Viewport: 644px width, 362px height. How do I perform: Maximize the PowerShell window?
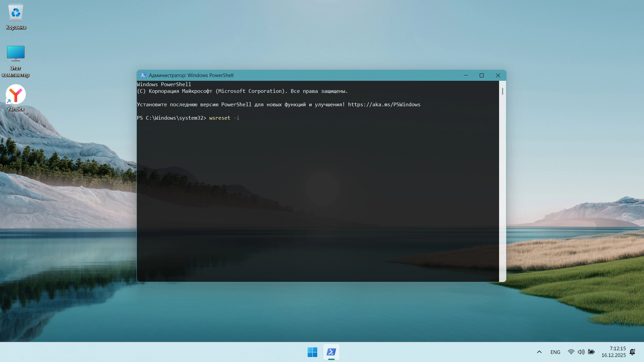point(482,75)
